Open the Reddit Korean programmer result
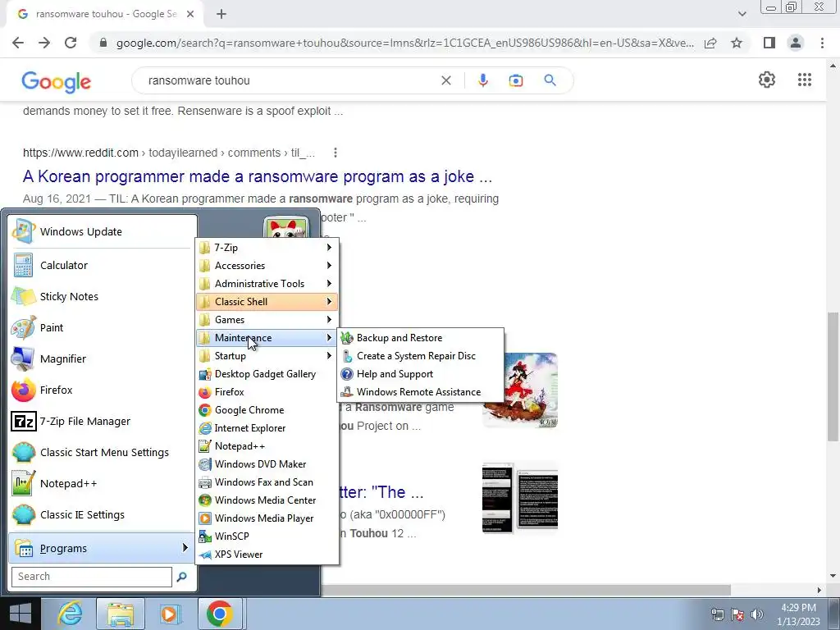This screenshot has height=630, width=840. [257, 176]
